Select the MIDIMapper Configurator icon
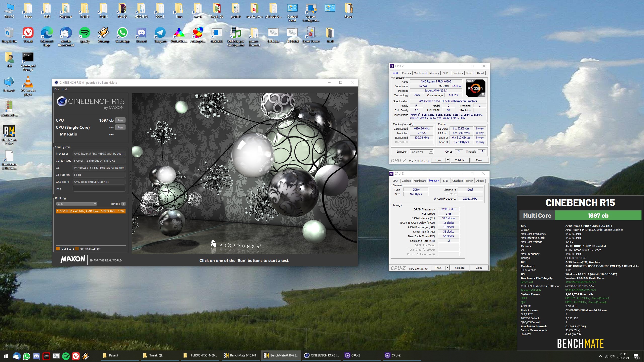644x362 pixels. (x=236, y=37)
